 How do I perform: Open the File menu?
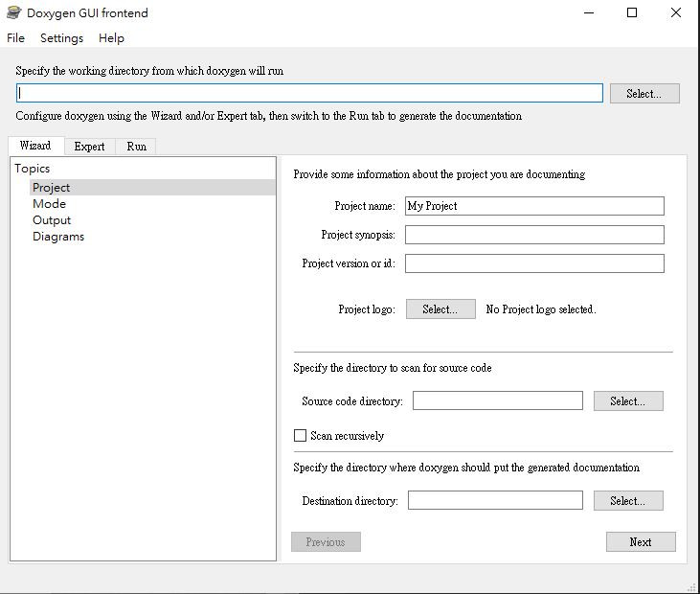click(15, 38)
